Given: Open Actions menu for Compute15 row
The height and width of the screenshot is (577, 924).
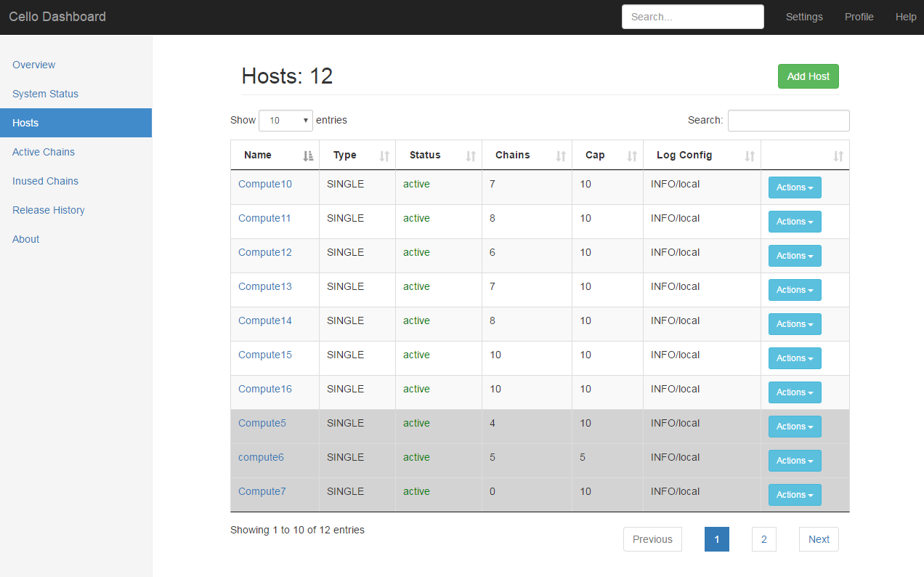Looking at the screenshot, I should [x=795, y=358].
